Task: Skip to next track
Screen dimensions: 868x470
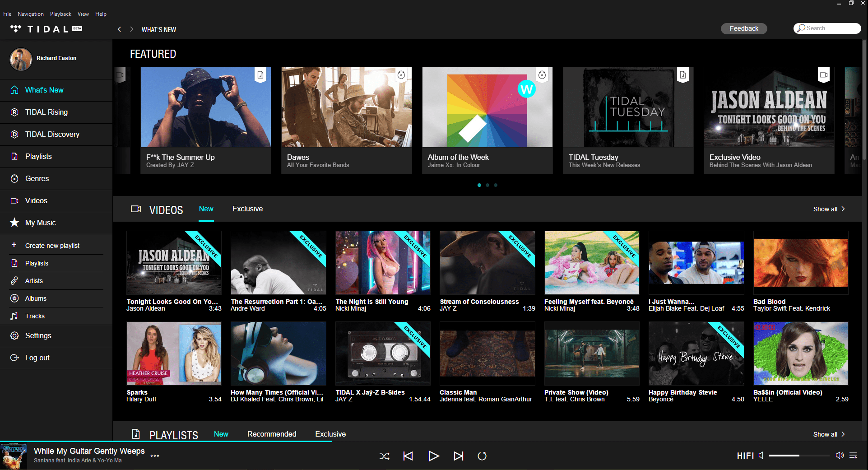Action: [459, 456]
